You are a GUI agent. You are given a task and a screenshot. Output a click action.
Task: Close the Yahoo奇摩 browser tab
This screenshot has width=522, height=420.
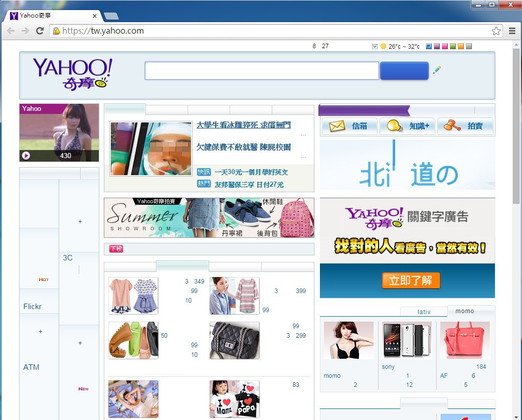[95, 16]
